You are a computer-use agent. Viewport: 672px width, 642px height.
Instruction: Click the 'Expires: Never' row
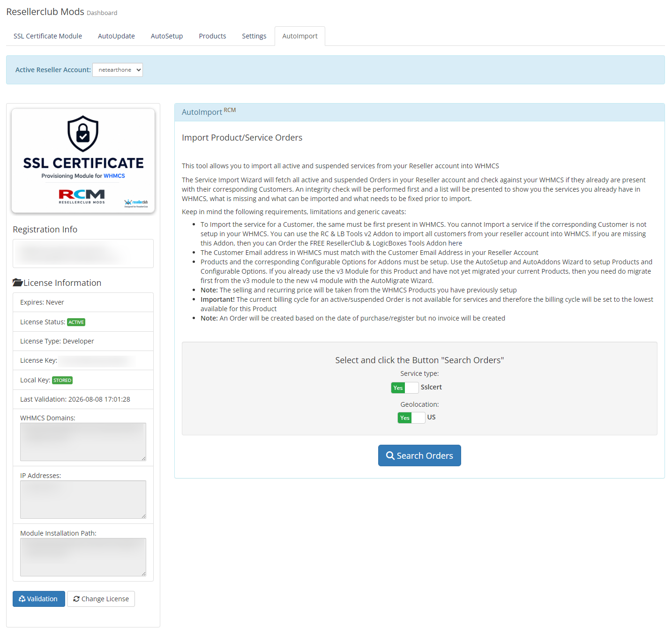pyautogui.click(x=83, y=302)
